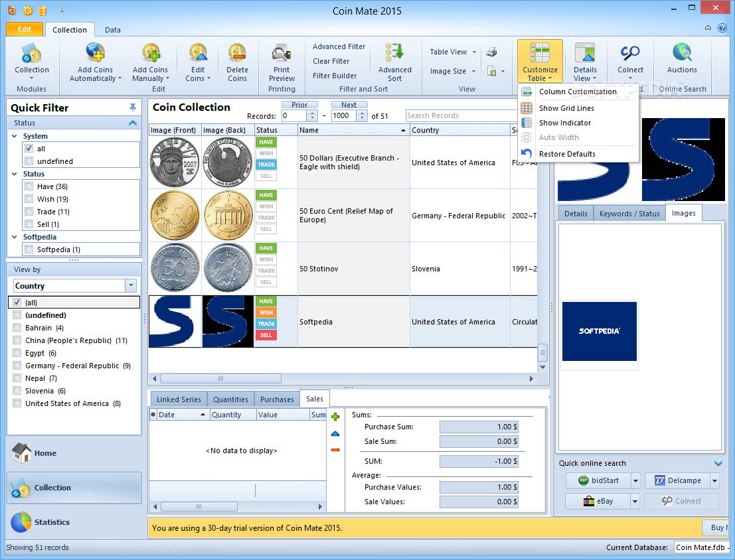Click green plus to add sale
This screenshot has width=735, height=560.
point(335,417)
